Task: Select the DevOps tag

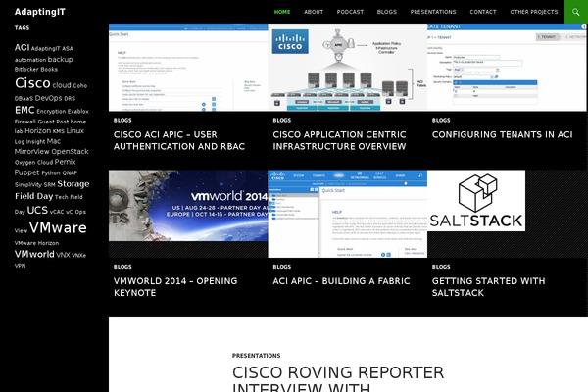Action: pyautogui.click(x=48, y=98)
